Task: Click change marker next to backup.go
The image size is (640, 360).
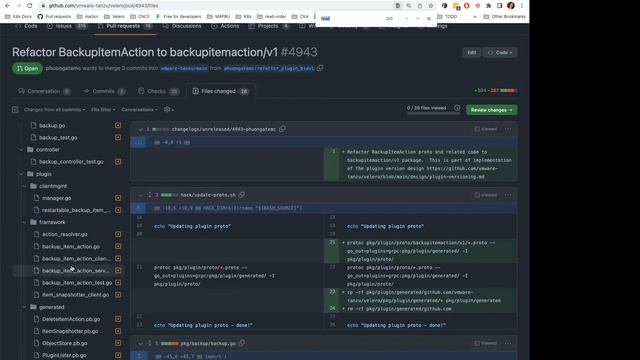Action: (118, 125)
